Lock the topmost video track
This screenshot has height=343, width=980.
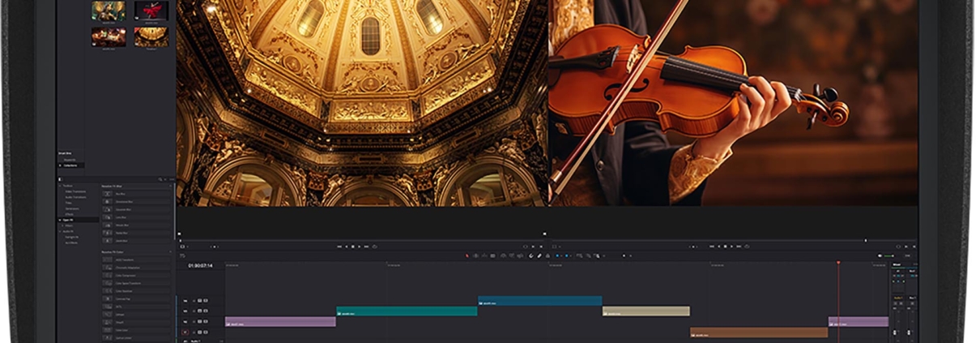pos(194,300)
